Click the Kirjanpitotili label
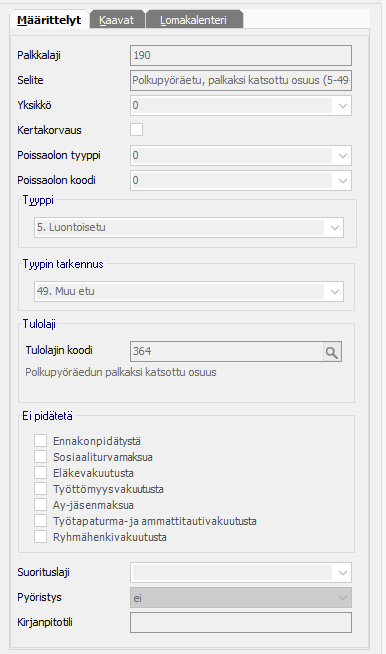This screenshot has height=654, width=386. [x=45, y=622]
